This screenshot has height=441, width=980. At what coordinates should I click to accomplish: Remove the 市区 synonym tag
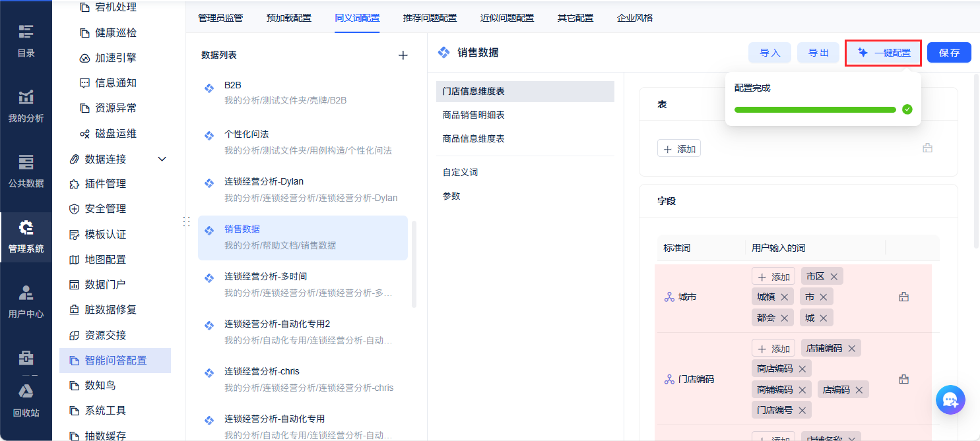point(834,277)
